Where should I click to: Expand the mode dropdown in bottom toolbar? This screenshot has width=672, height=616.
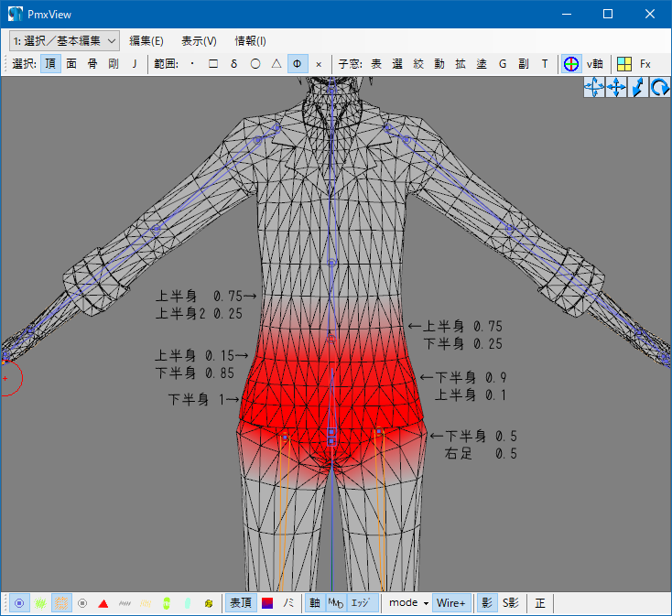coord(408,603)
